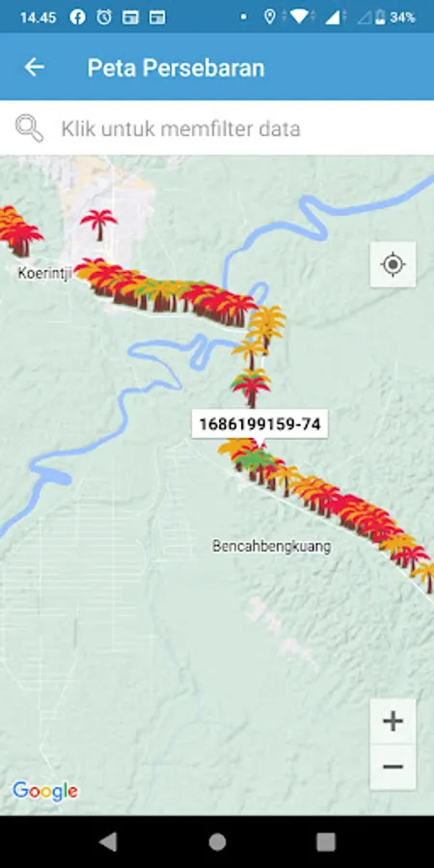The image size is (434, 868).
Task: Tap the Koerintji place label
Action: (x=44, y=274)
